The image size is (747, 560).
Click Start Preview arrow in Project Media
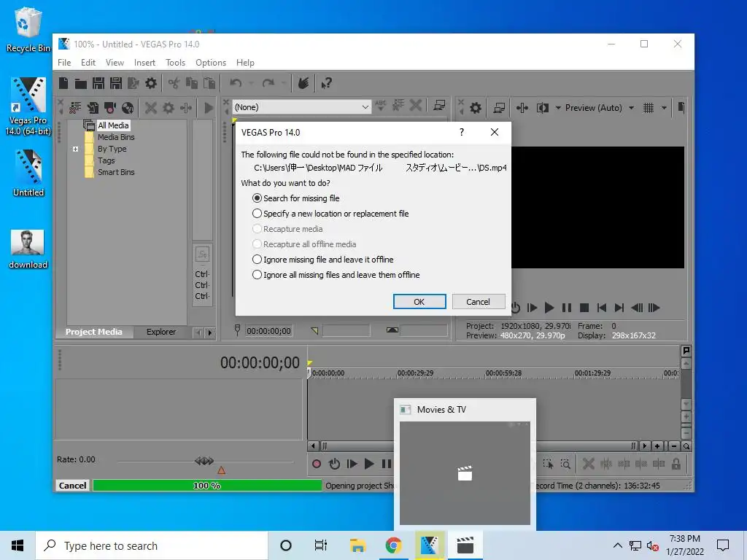pos(209,108)
